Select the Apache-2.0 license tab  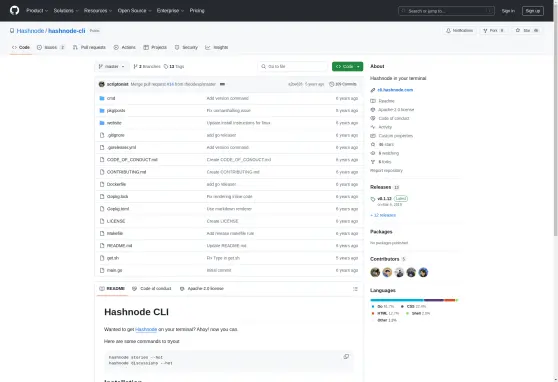click(x=202, y=289)
